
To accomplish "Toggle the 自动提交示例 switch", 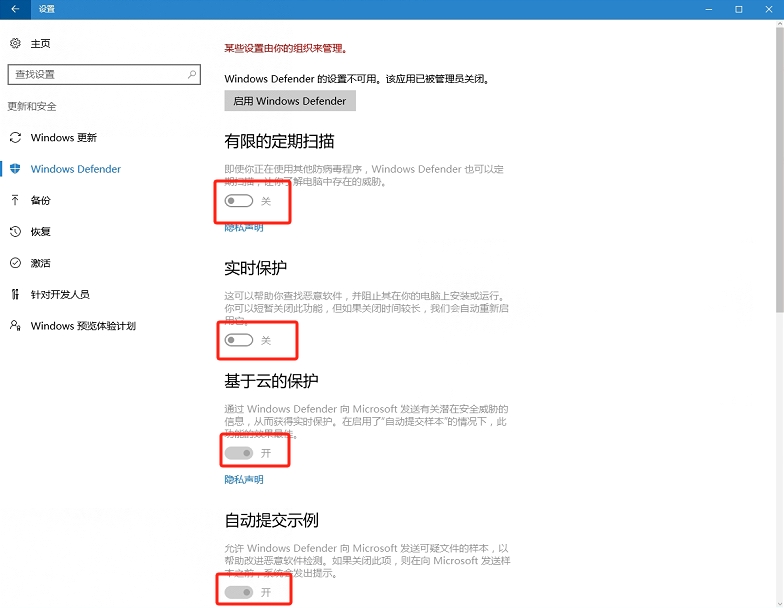I will [238, 592].
